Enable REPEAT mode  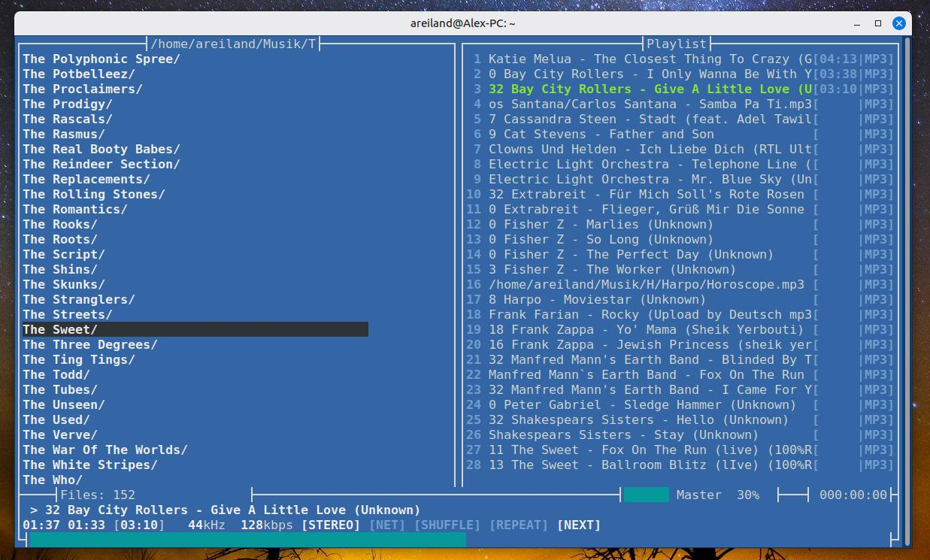pyautogui.click(x=519, y=525)
